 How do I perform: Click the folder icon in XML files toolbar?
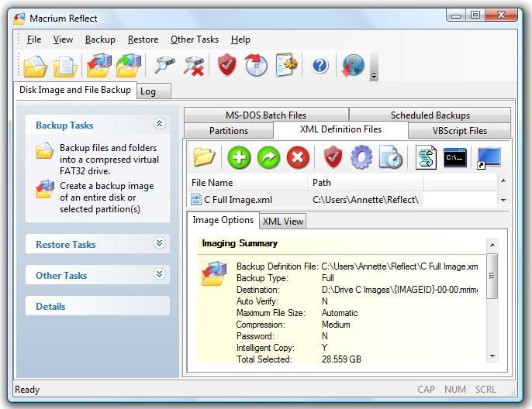(x=204, y=157)
